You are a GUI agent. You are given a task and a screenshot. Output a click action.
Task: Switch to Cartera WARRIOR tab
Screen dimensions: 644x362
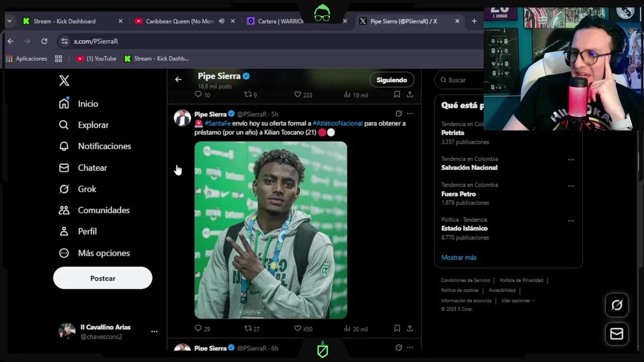280,21
